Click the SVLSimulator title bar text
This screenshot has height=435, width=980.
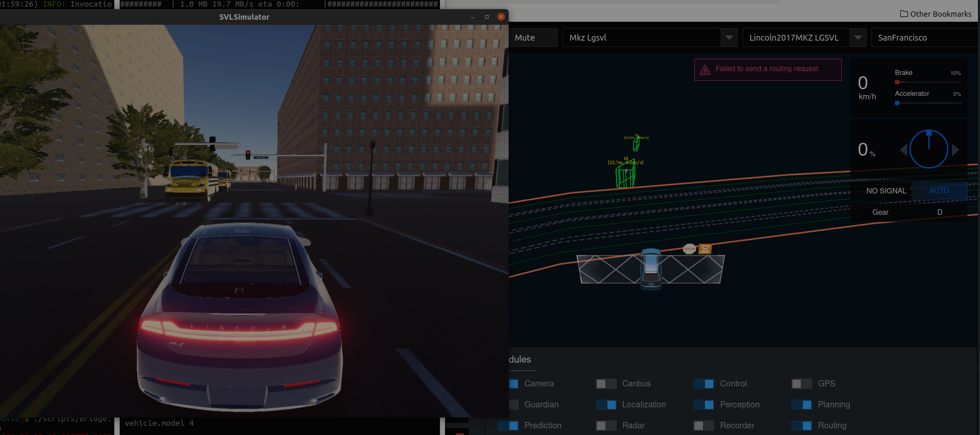244,17
